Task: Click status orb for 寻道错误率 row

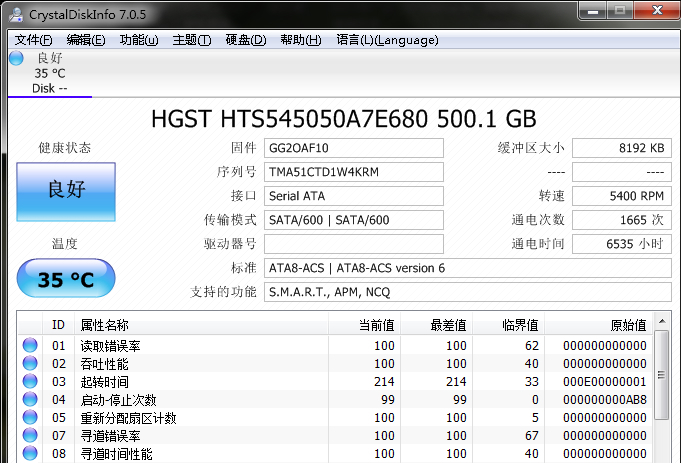Action: point(30,436)
